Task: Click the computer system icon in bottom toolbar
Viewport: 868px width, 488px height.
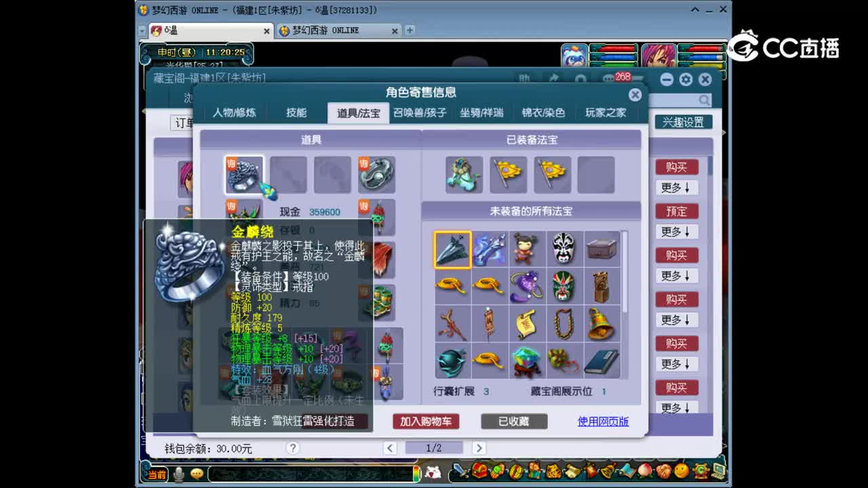Action: pyautogui.click(x=718, y=470)
